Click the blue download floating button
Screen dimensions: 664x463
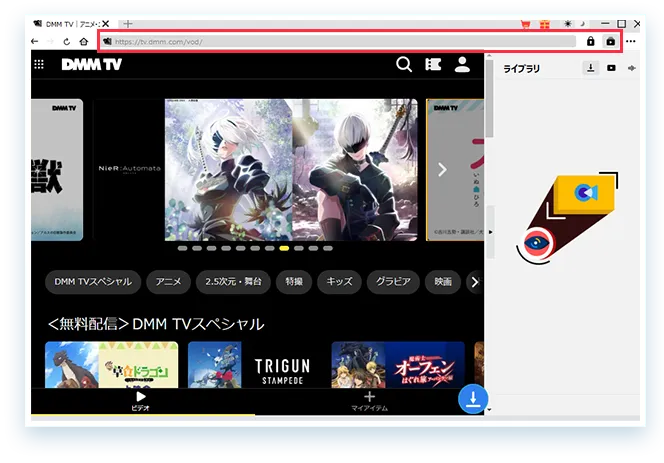click(473, 399)
